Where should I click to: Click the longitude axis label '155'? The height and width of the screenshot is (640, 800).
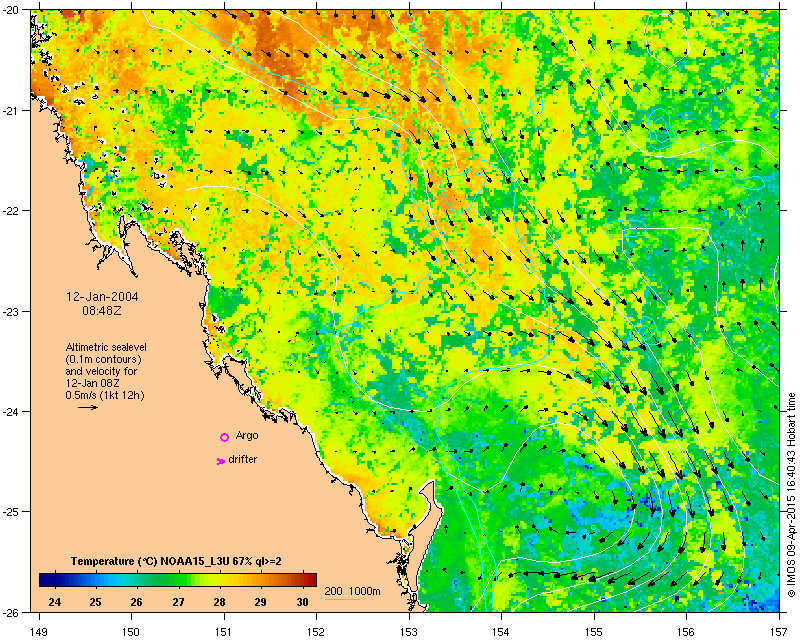click(x=594, y=632)
